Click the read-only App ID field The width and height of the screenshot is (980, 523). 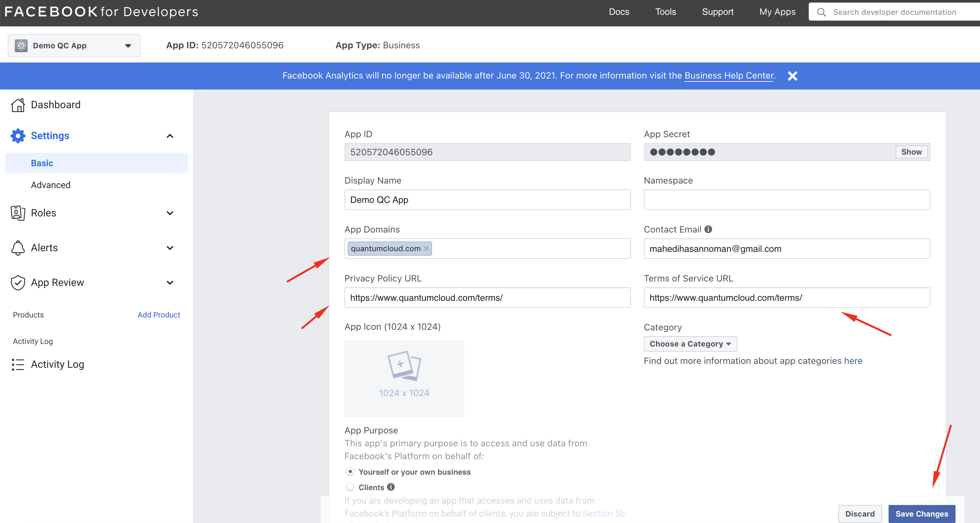click(x=487, y=152)
